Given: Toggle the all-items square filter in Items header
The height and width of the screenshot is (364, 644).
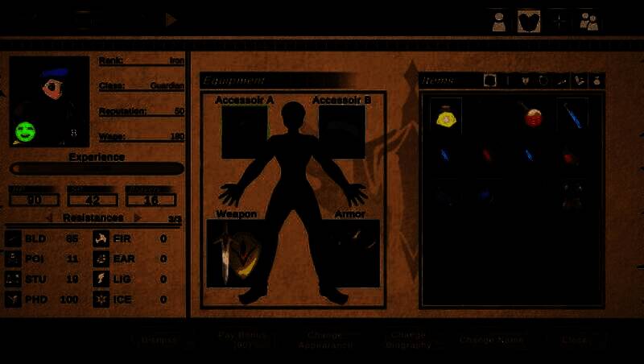Looking at the screenshot, I should click(489, 81).
